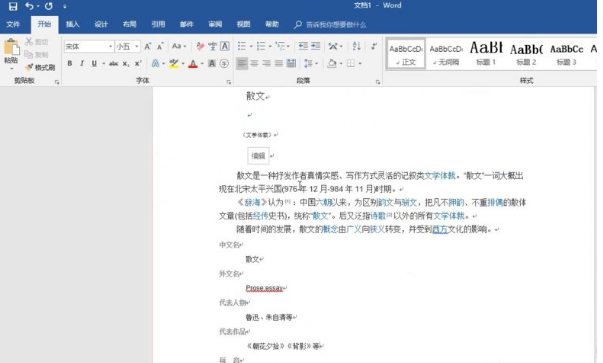Select the 无间隔 style
Viewport: 603px width, 363px height.
point(446,53)
